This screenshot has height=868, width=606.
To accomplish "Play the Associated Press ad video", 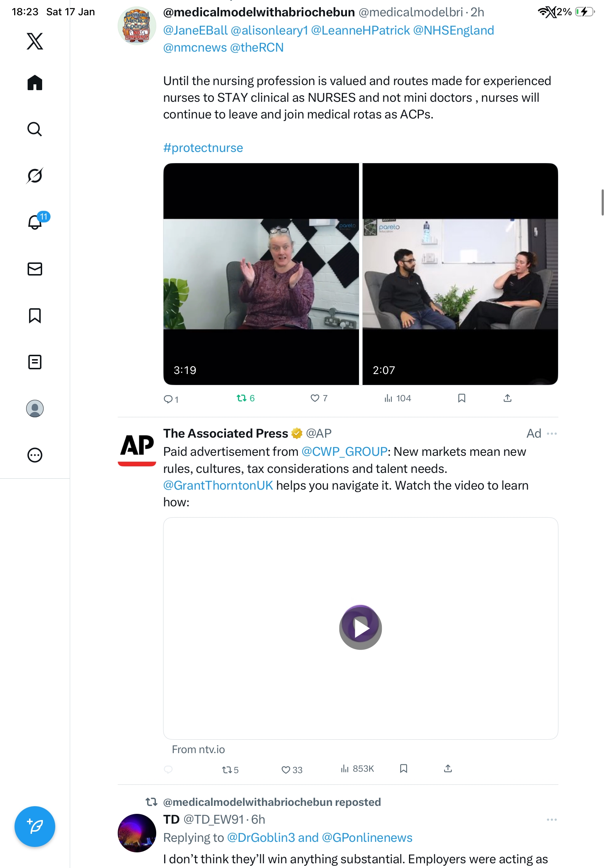I will (x=360, y=628).
